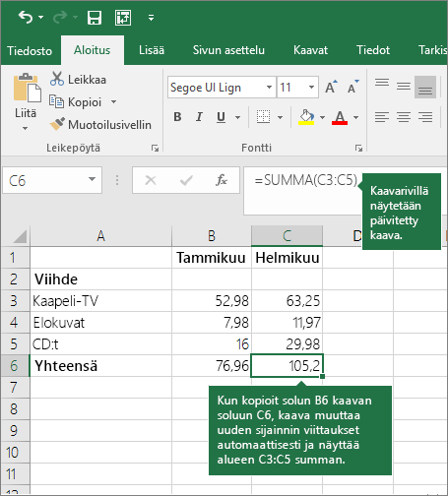Click the Liitä paste clipboard icon
448x496 pixels.
click(x=27, y=88)
